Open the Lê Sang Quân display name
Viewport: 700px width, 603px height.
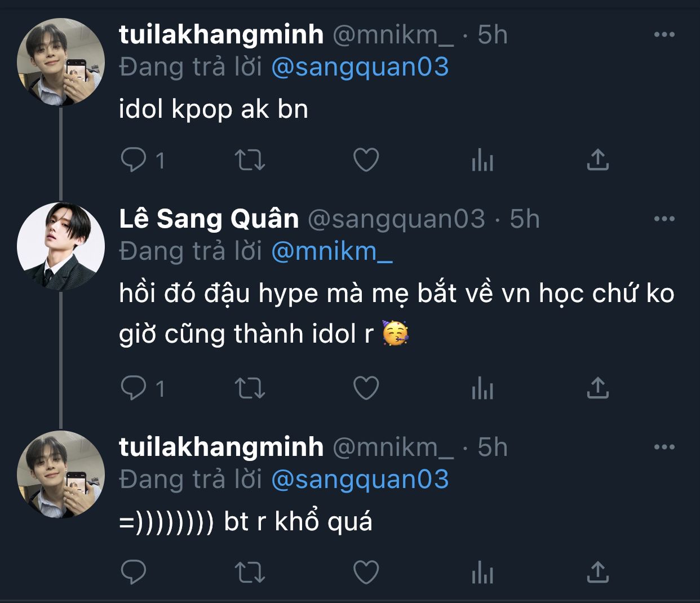209,219
